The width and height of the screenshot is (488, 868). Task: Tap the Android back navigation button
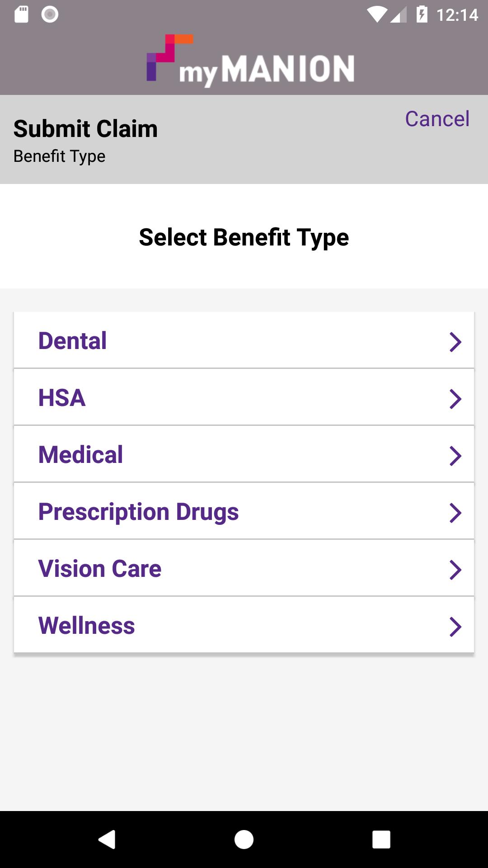click(x=107, y=840)
